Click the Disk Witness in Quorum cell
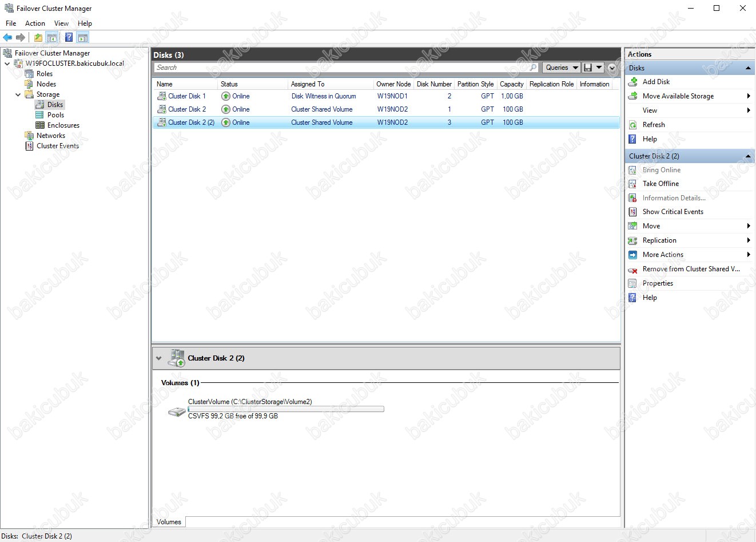 324,96
